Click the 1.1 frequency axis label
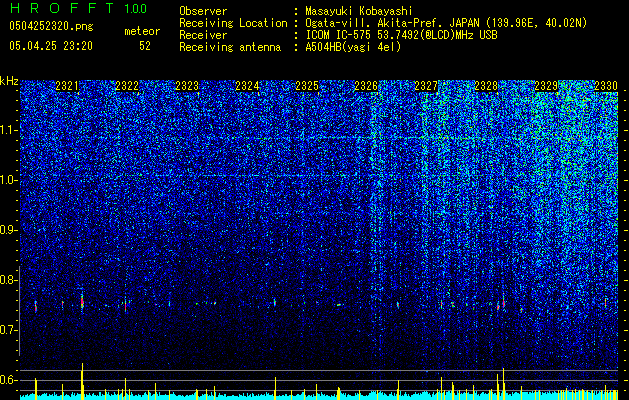Viewport: 629px width, 400px height. 8,130
